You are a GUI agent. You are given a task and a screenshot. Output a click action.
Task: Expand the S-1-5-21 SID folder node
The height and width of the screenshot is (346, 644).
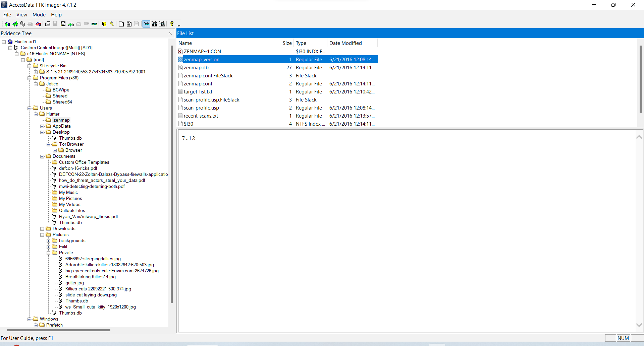(36, 72)
